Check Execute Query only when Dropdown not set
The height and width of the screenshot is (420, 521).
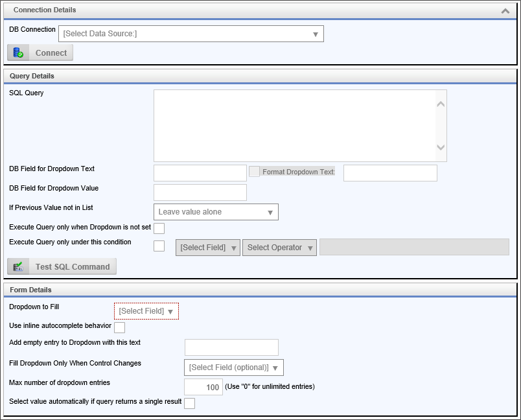tap(159, 228)
